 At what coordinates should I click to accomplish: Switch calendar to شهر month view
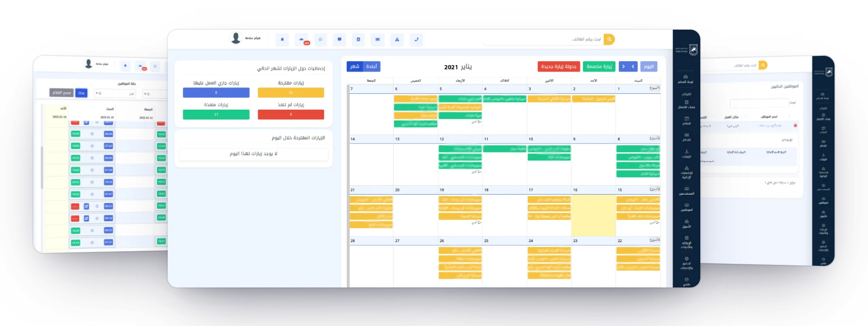pyautogui.click(x=355, y=66)
